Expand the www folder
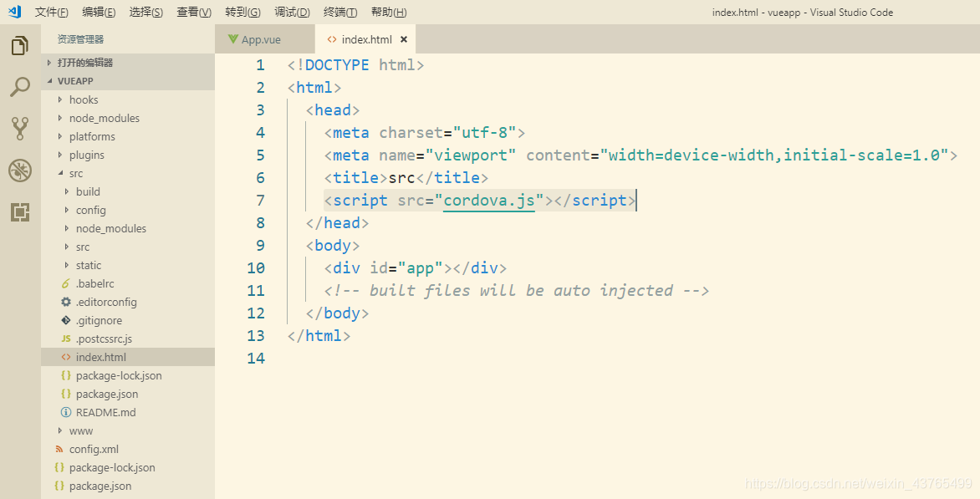 point(127,431)
